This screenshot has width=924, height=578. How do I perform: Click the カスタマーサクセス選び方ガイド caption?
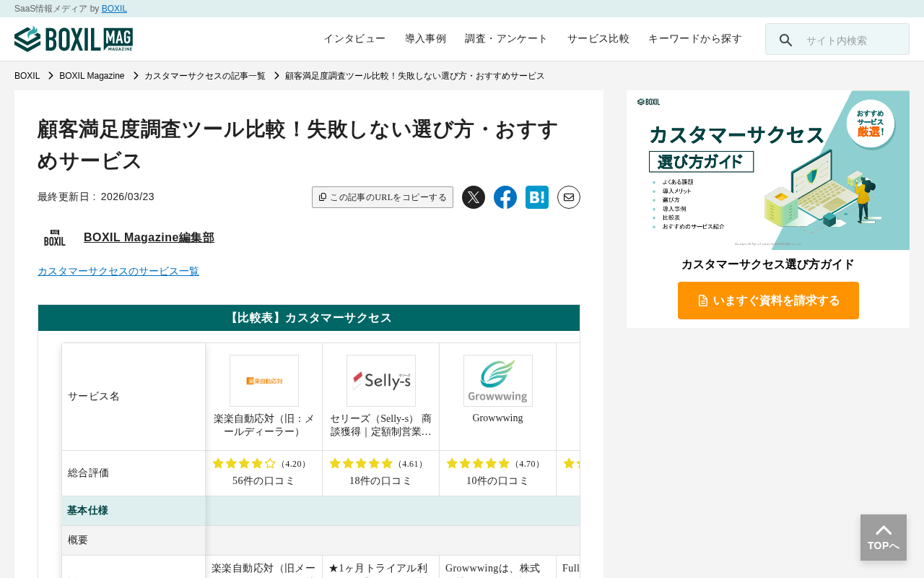(x=768, y=264)
